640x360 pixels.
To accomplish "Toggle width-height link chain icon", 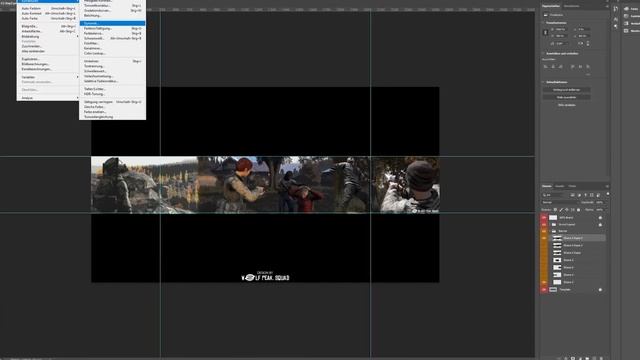I will 545,32.
